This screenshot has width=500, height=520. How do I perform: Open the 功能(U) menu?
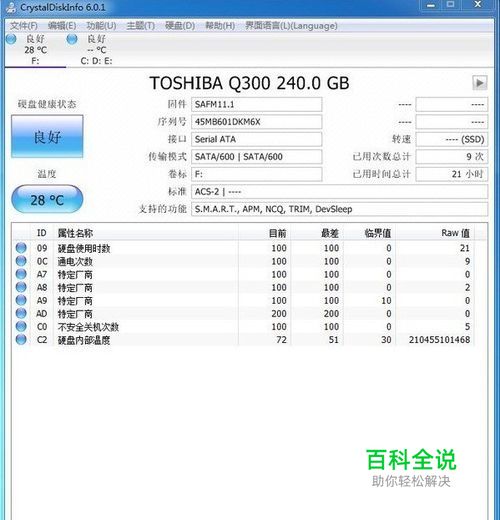click(x=101, y=26)
